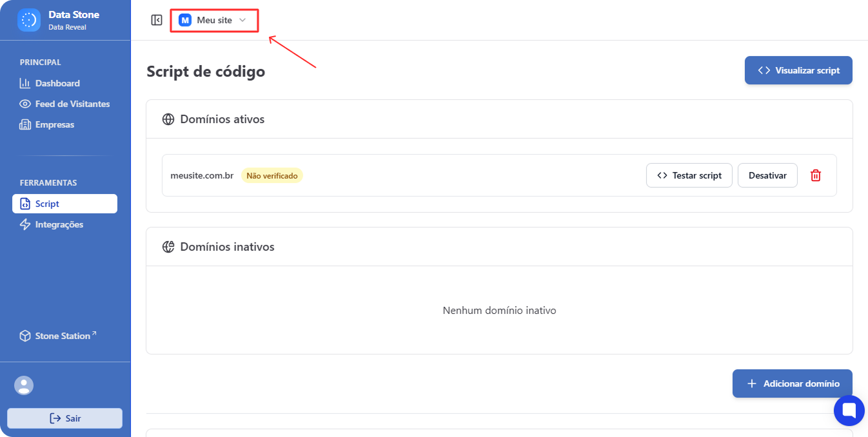Click the Visualizar script button
Screen dimensions: 868x437
798,70
